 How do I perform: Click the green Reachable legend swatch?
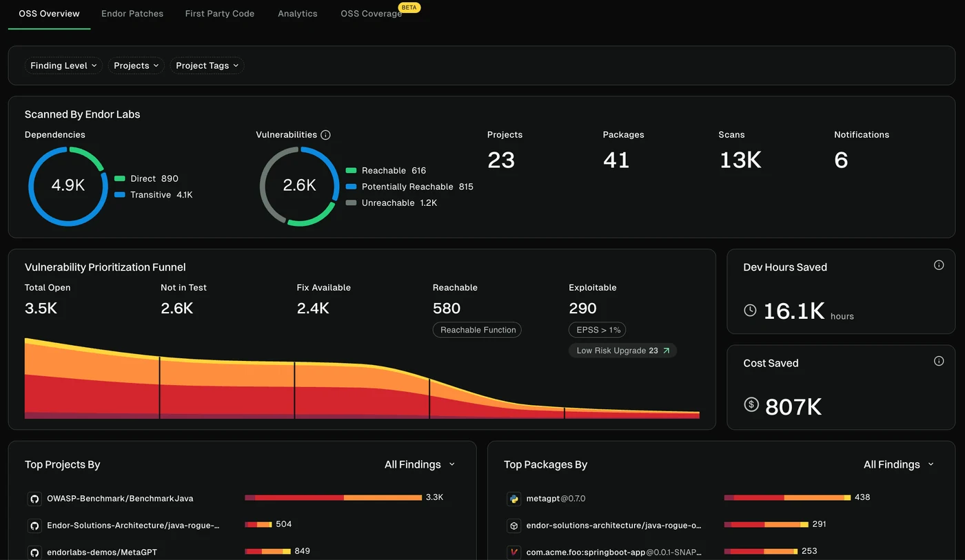coord(351,171)
